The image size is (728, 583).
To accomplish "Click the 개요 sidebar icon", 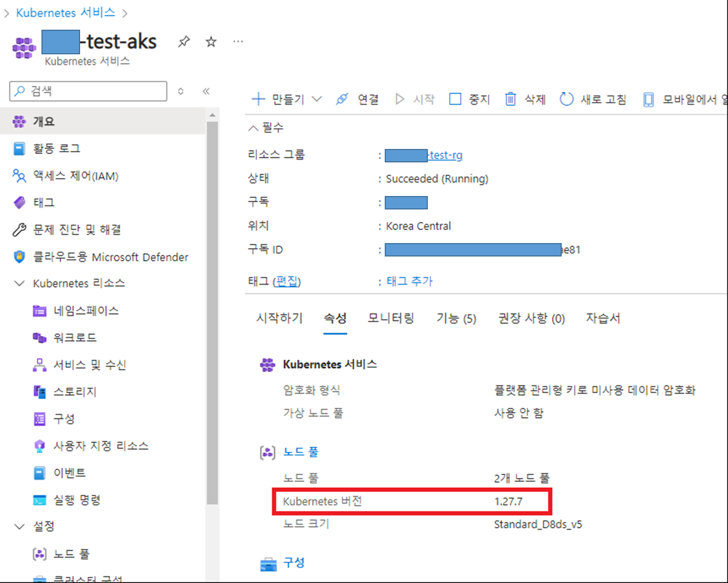I will point(19,122).
